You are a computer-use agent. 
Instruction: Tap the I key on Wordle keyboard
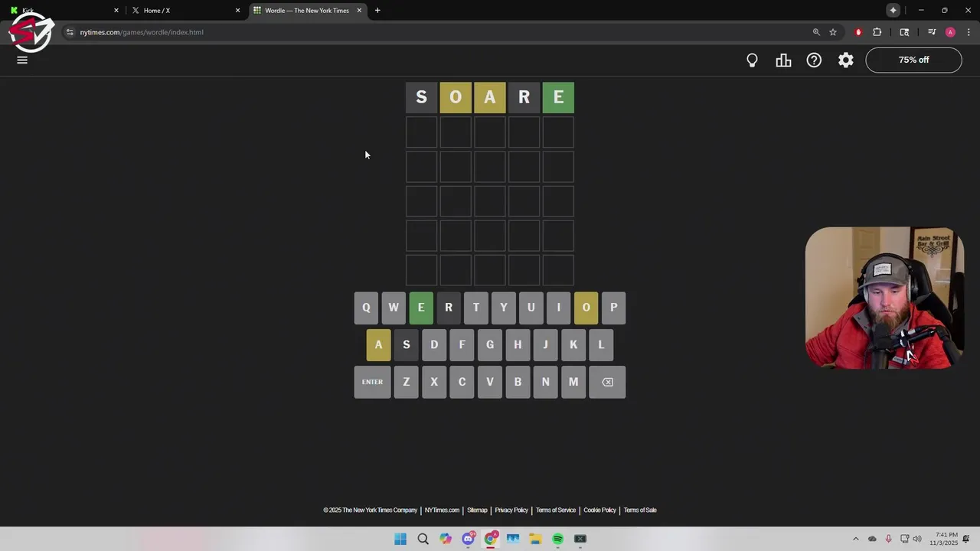[x=559, y=308]
